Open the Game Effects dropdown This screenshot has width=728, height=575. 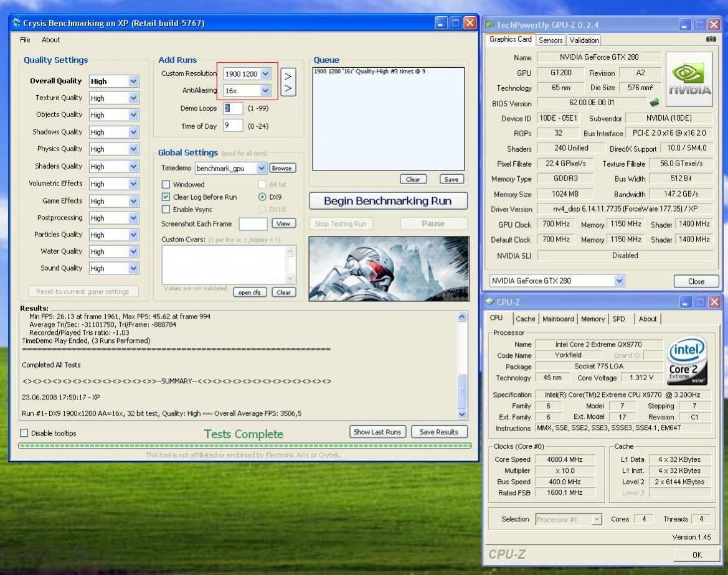pos(133,201)
